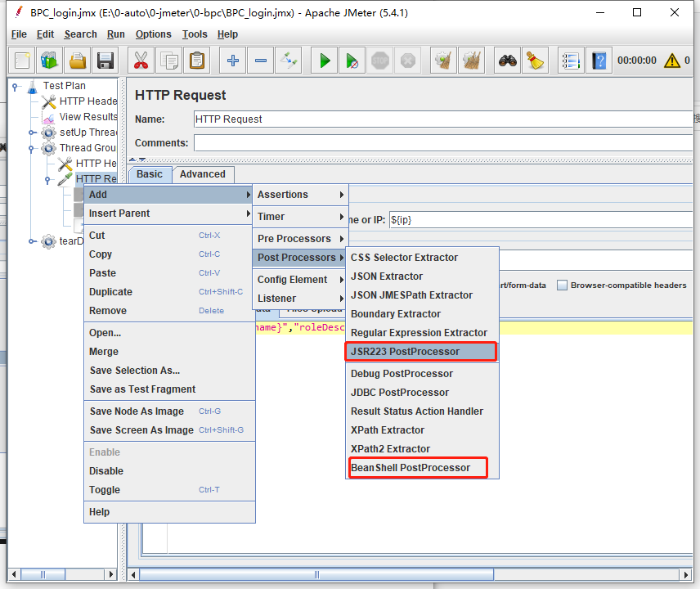
Task: Click the Comments input field
Action: 443,143
